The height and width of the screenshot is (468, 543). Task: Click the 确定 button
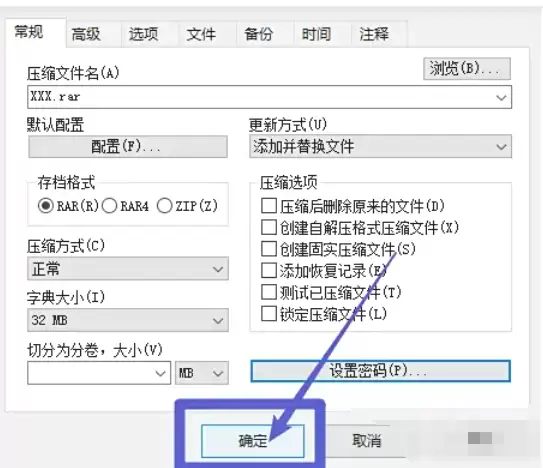pos(252,441)
